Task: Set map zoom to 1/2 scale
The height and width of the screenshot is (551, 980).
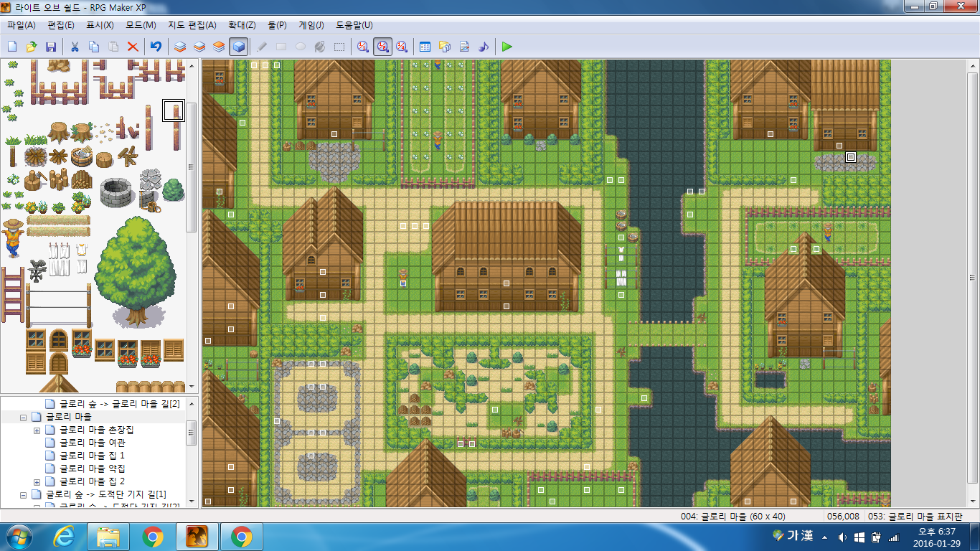Action: pyautogui.click(x=382, y=47)
